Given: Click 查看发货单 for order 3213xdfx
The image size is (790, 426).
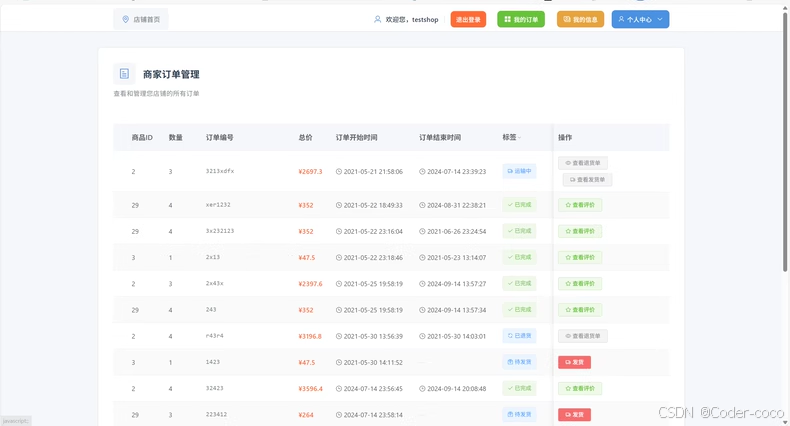Looking at the screenshot, I should [587, 179].
